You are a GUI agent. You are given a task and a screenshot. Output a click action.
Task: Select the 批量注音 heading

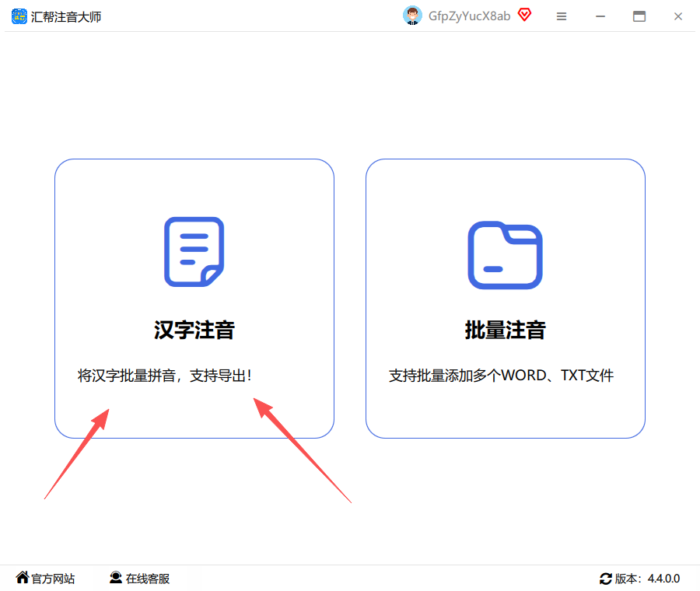(x=505, y=330)
